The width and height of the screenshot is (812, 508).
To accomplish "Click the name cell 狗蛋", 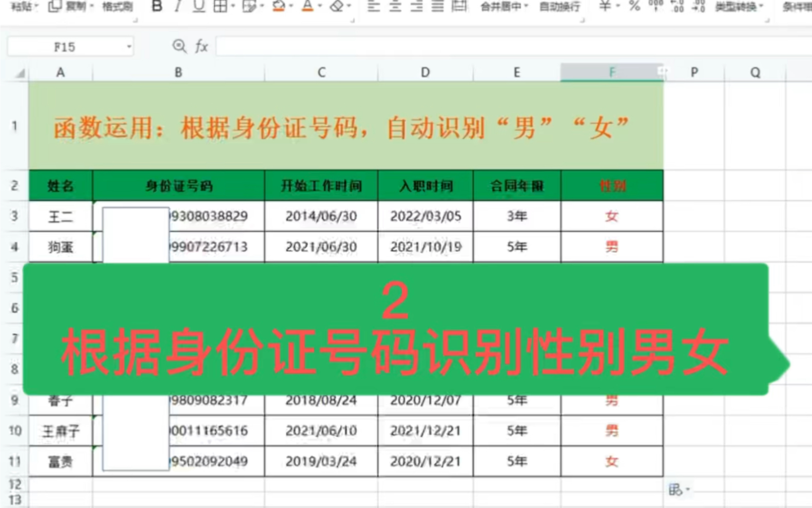I will click(x=61, y=247).
